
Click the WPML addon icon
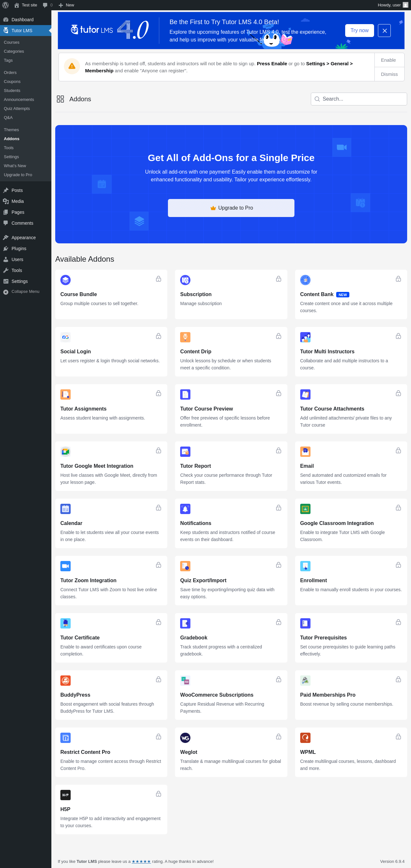(x=305, y=738)
